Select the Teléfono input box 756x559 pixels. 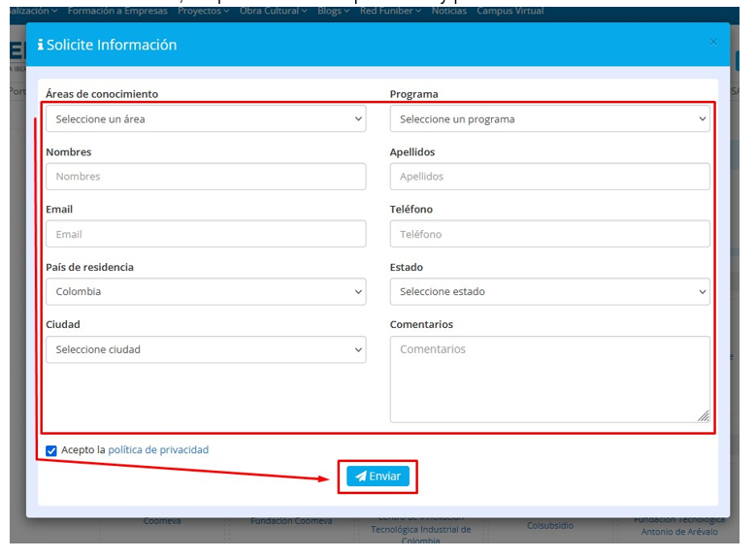click(549, 234)
